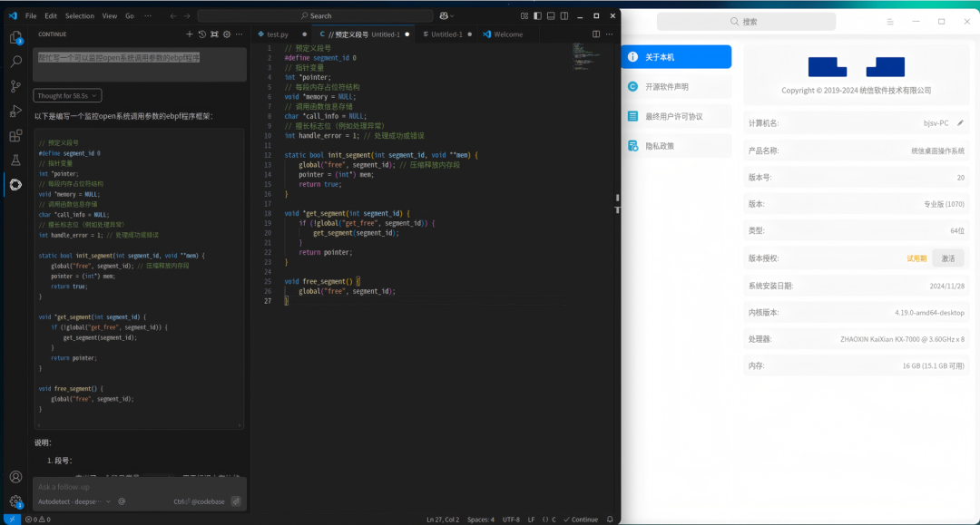Screen dimensions: 980x525
Task: Switch to the test.py editor tab
Action: [x=272, y=34]
